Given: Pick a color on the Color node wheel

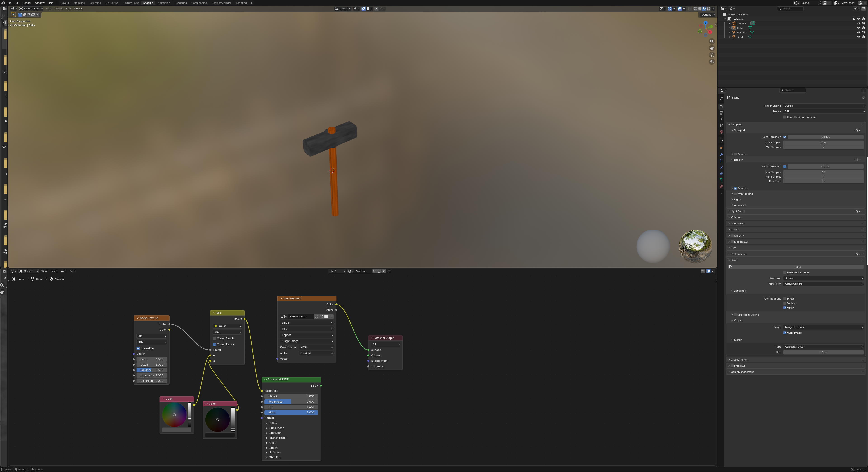Looking at the screenshot, I should tap(175, 415).
